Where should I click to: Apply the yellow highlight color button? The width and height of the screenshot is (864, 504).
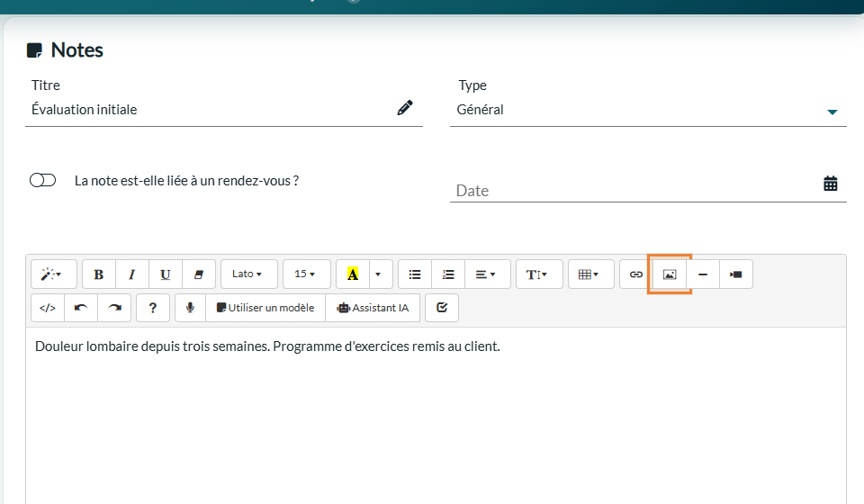[353, 274]
